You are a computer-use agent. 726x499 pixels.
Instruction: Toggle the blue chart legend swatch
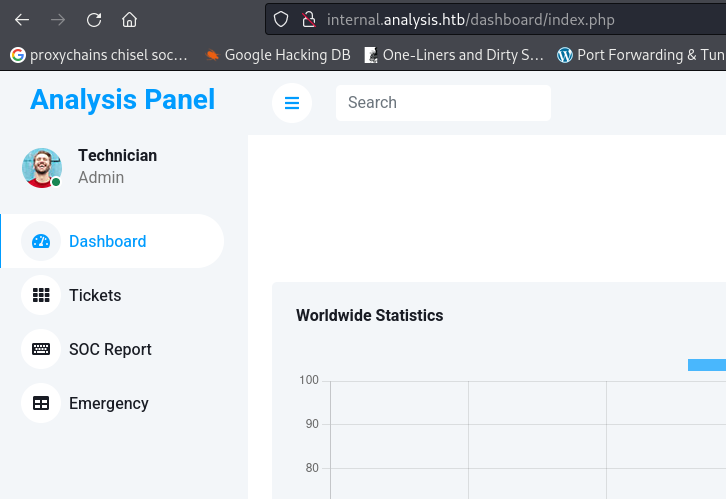tap(707, 365)
